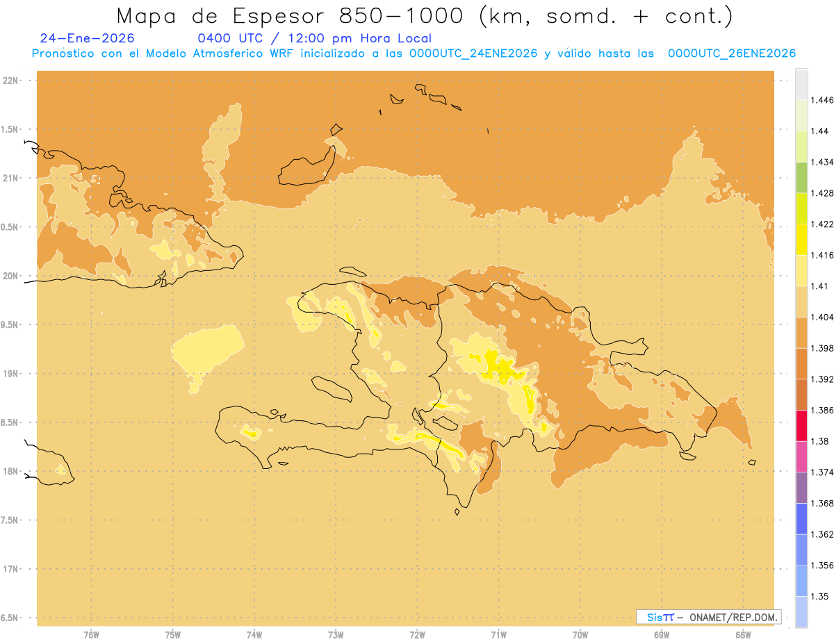Screen dimensions: 834x644
Task: Click the latitude label '20N'
Action: 10,276
